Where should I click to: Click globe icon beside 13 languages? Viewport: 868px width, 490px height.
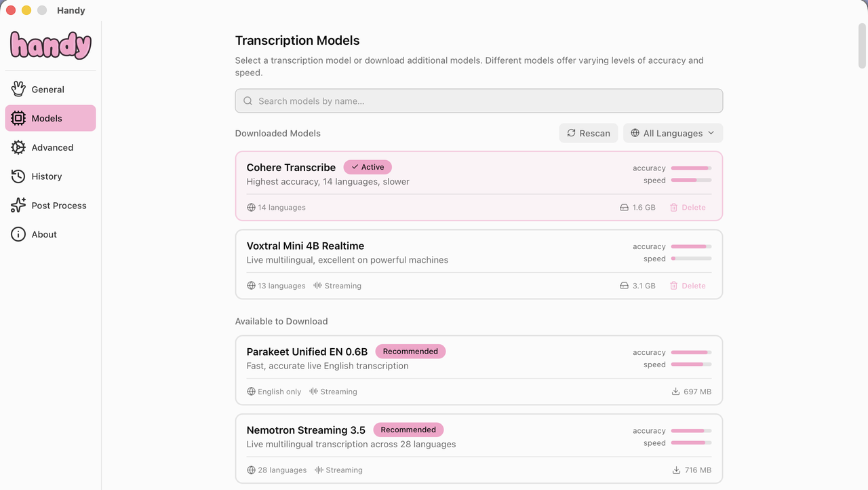pos(251,286)
